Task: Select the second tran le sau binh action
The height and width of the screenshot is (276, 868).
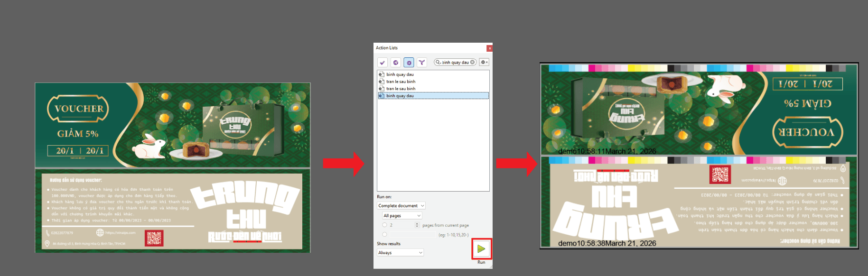Action: pos(401,89)
